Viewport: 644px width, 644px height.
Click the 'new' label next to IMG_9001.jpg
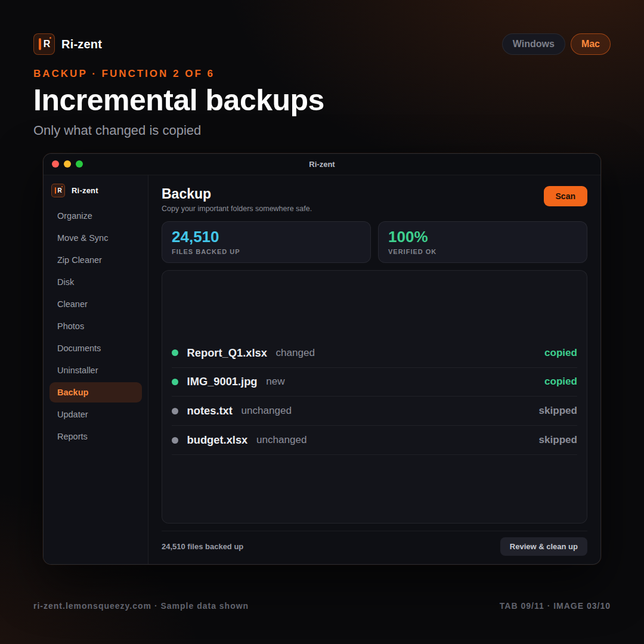tap(275, 382)
